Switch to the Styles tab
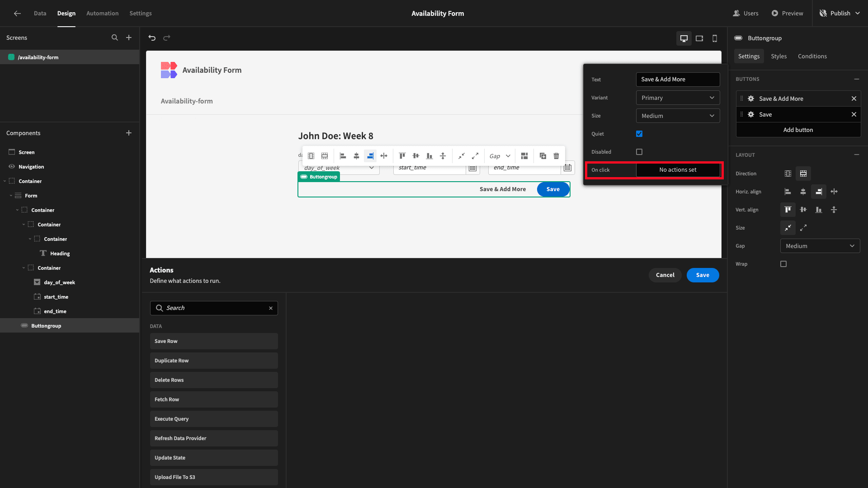This screenshot has height=488, width=868. point(778,56)
